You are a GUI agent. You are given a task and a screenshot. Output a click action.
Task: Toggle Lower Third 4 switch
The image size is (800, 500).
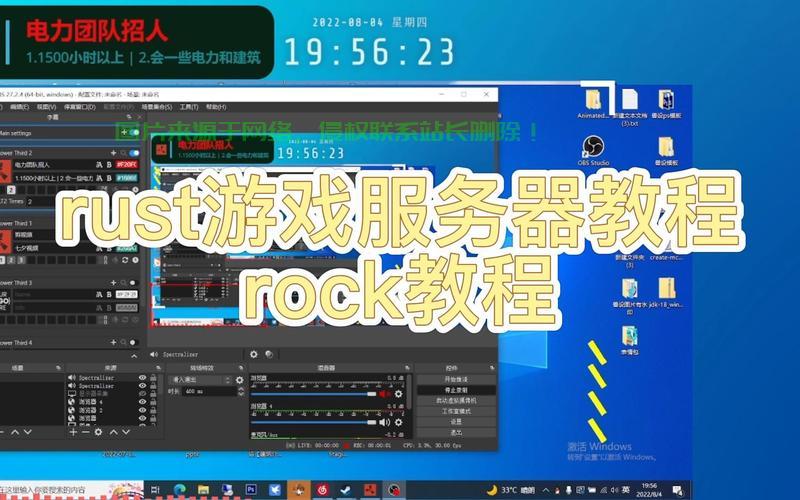(x=133, y=342)
